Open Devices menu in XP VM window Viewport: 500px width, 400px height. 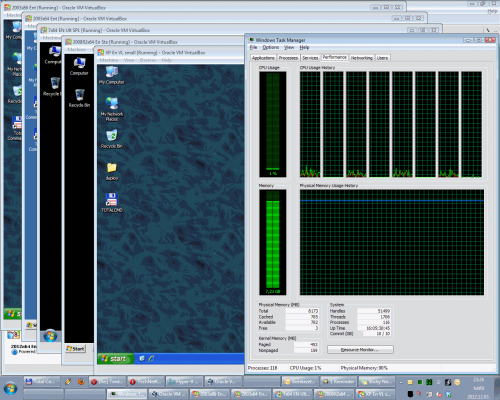pos(148,60)
